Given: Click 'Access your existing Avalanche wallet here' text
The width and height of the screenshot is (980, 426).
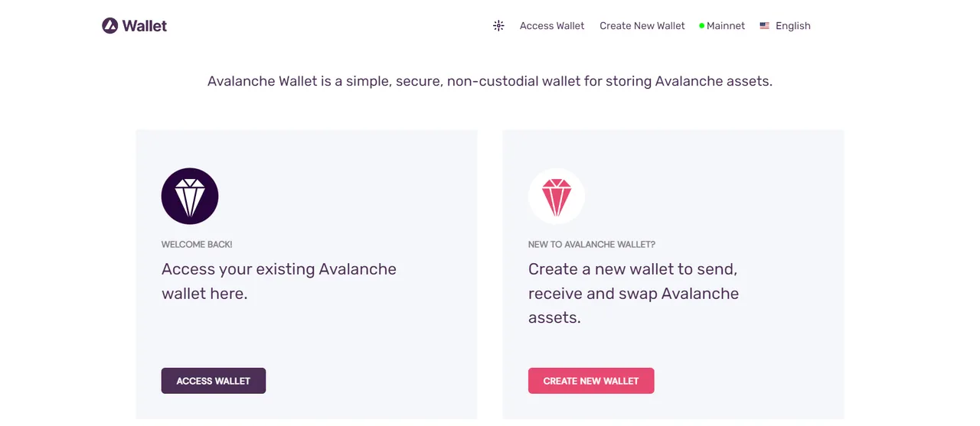Looking at the screenshot, I should (279, 281).
